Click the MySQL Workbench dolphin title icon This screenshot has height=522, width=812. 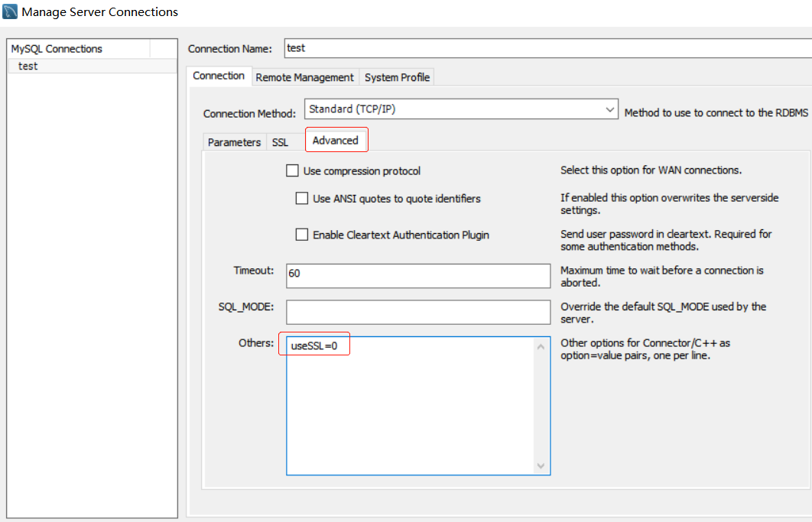[10, 11]
